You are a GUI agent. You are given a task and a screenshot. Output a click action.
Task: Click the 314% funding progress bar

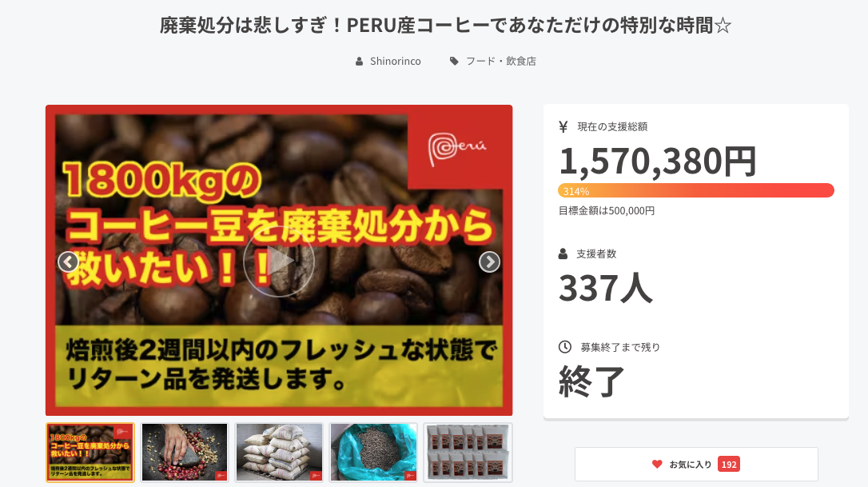[x=696, y=190]
